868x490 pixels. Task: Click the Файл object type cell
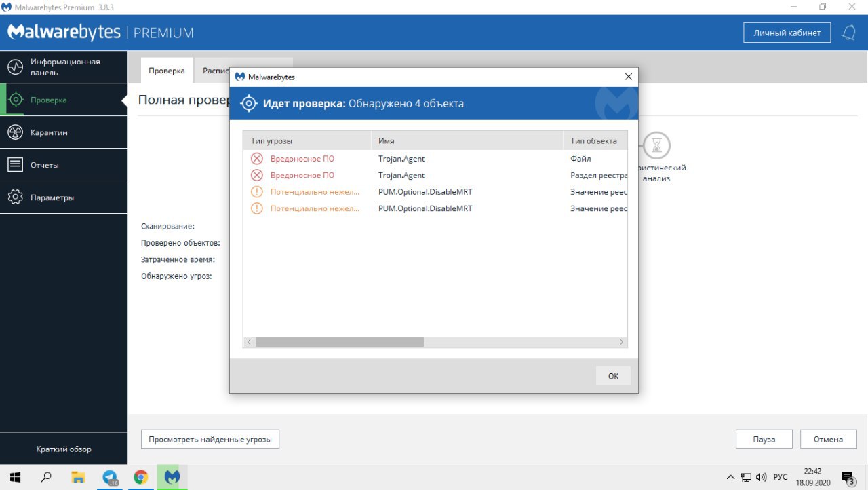pos(580,158)
